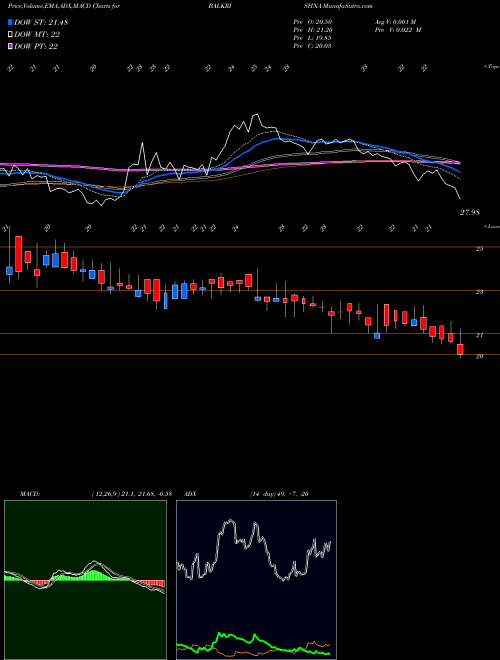Click the 'Pre C: 20.03' close value

313,46
